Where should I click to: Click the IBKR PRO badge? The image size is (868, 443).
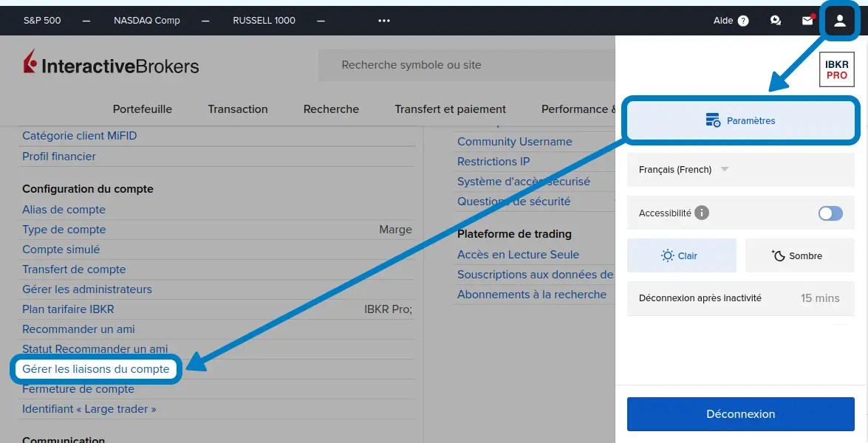(x=836, y=70)
